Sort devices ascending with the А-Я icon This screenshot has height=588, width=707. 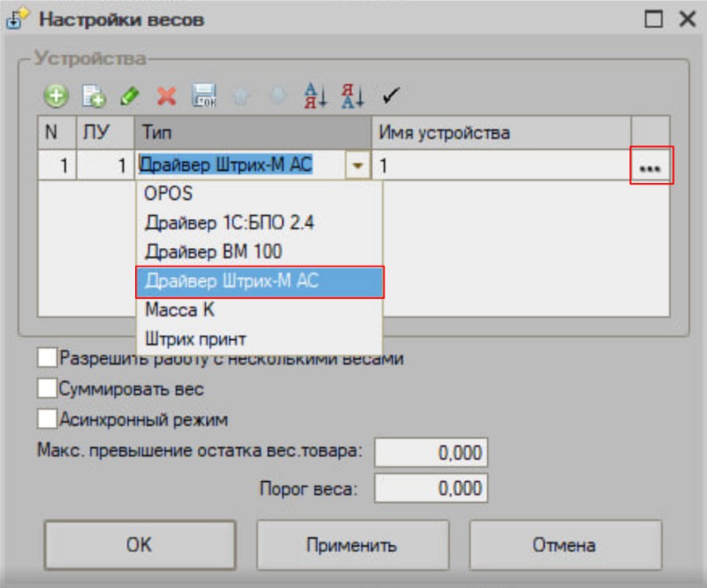point(315,96)
